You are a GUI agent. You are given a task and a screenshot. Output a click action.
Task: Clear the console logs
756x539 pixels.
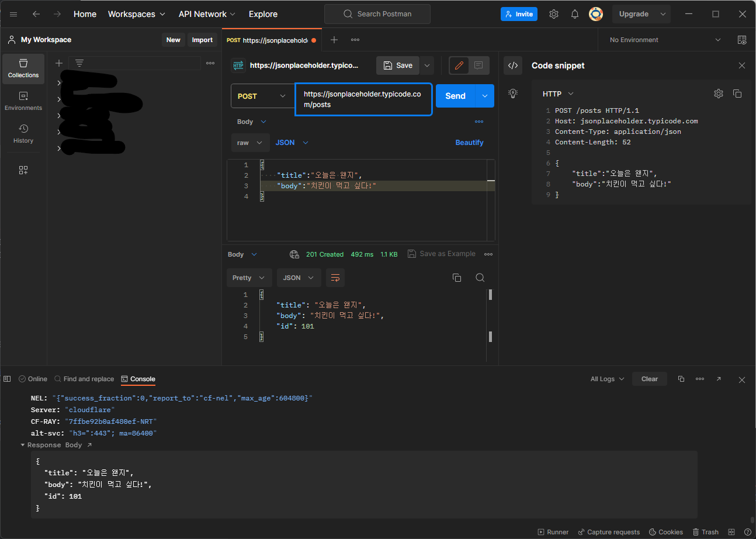coord(650,379)
